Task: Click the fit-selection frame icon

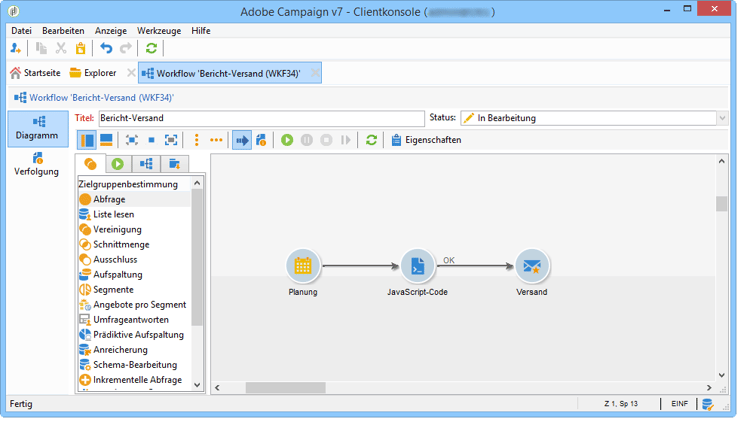Action: (x=171, y=140)
